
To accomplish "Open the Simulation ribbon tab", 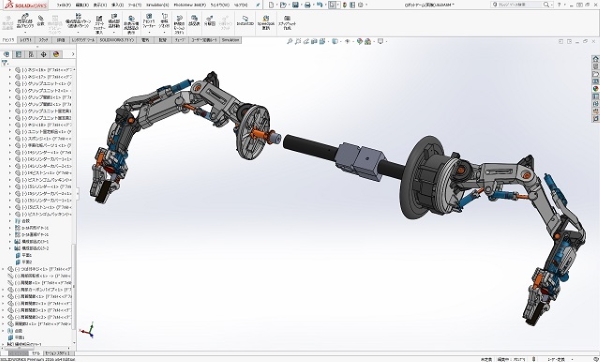I will (x=230, y=40).
